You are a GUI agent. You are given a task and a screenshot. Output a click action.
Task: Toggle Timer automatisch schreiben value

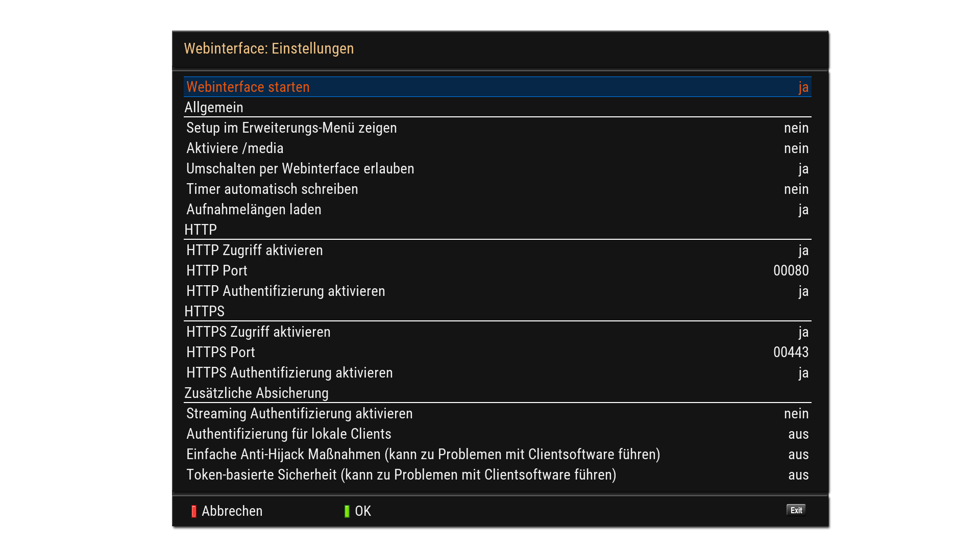pos(796,189)
